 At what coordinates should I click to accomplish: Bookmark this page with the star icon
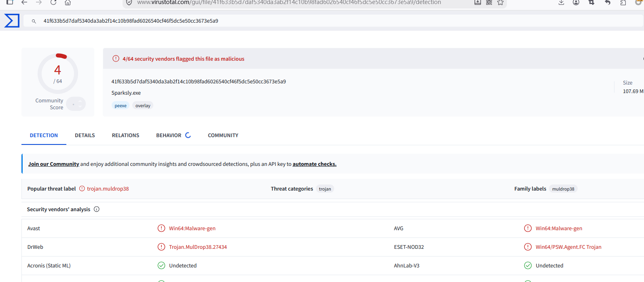point(500,2)
